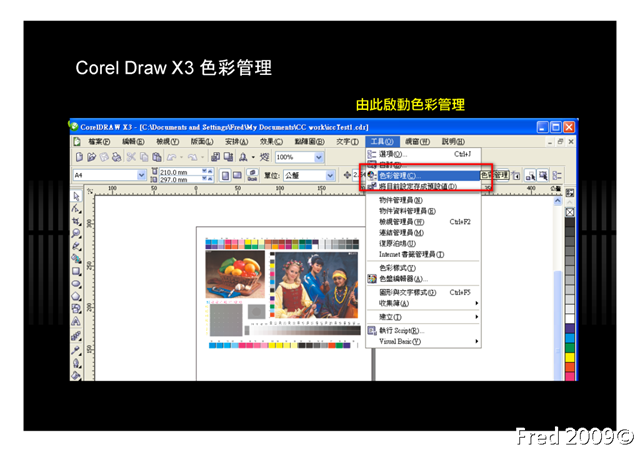Click the New document icon
The width and height of the screenshot is (640, 452).
pos(80,157)
